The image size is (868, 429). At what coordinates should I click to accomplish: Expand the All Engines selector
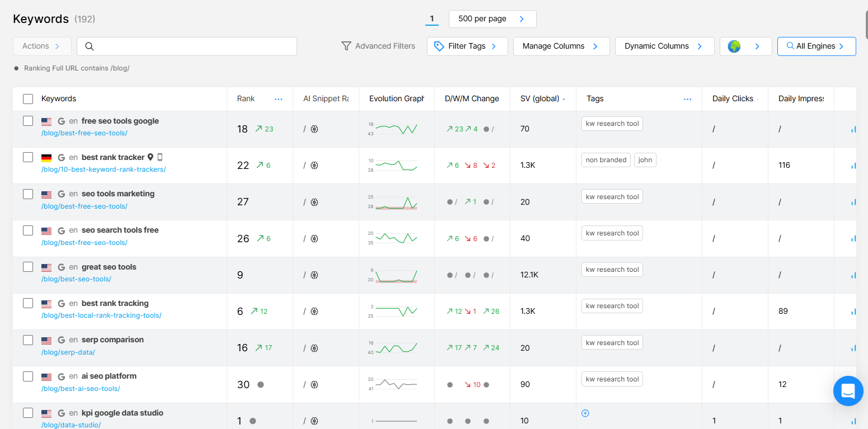coord(817,46)
